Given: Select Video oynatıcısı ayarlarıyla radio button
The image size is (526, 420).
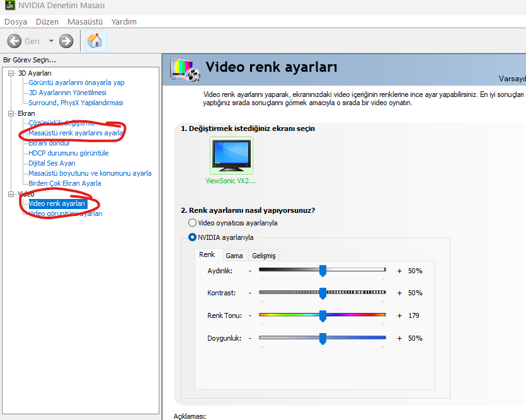Looking at the screenshot, I should 192,223.
